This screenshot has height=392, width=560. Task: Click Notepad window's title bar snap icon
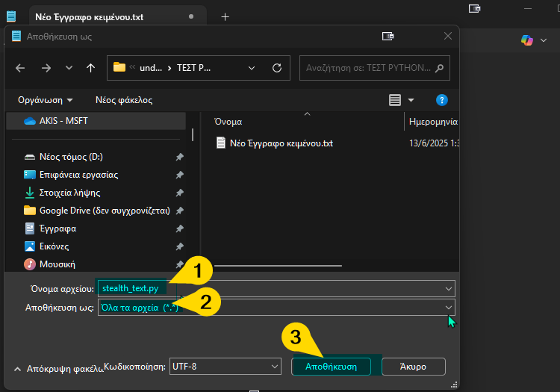pos(474,8)
